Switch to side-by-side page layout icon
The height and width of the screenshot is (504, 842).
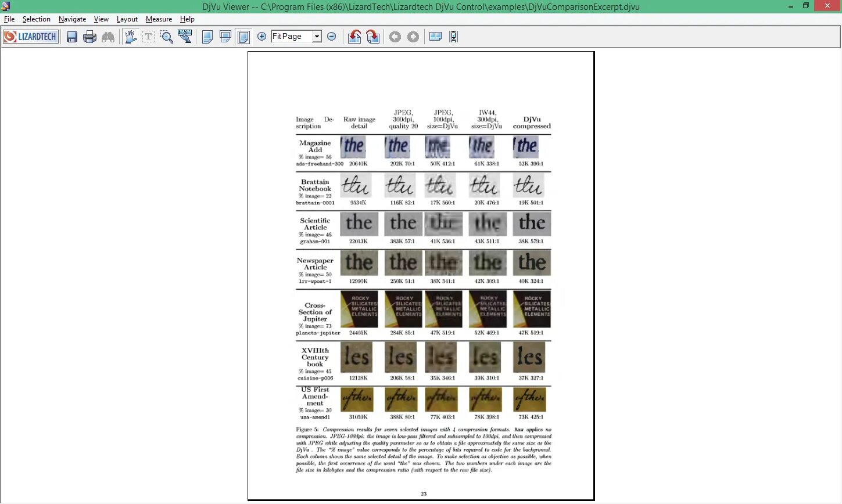coord(244,37)
